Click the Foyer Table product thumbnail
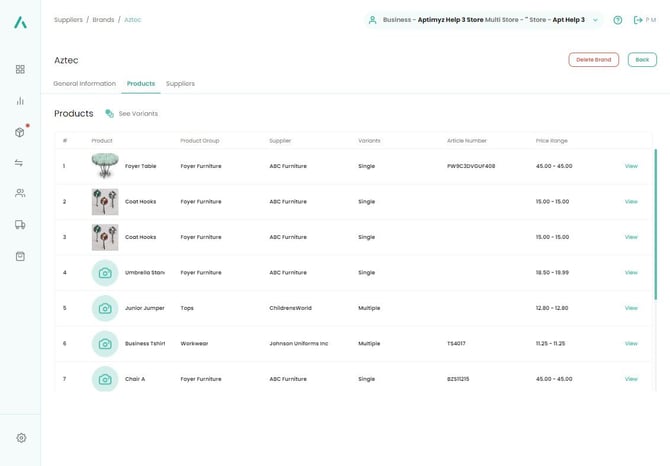Viewport: 670px width, 466px height. [105, 166]
